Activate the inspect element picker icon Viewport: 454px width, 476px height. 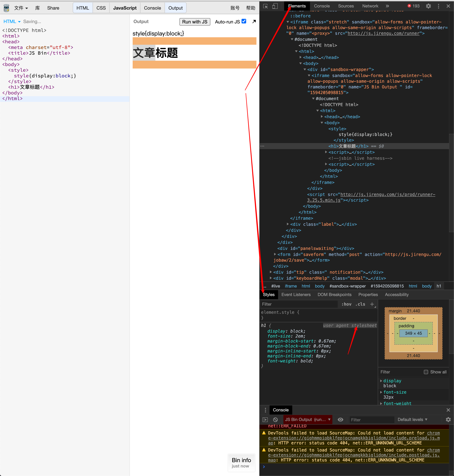pos(265,6)
